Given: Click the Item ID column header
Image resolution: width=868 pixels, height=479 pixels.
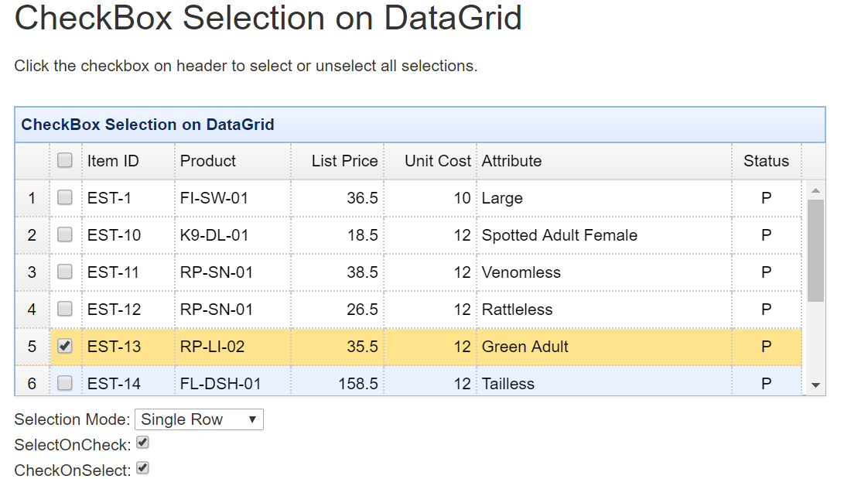Looking at the screenshot, I should 113,161.
